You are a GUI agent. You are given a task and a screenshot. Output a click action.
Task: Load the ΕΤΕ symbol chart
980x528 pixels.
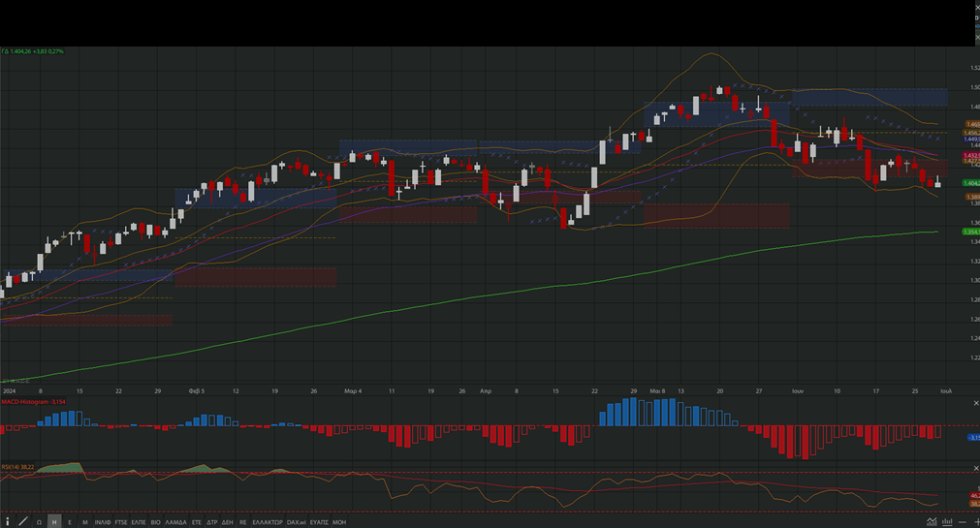(x=196, y=522)
